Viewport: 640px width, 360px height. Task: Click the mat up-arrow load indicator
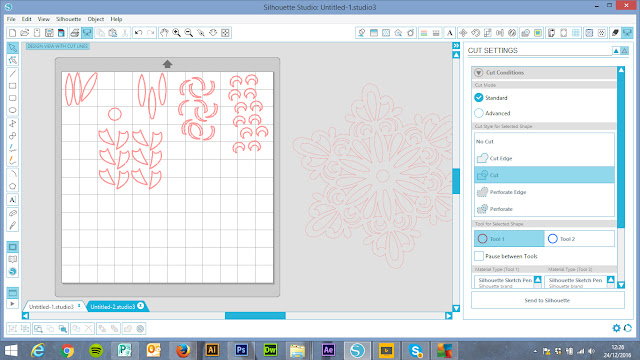pyautogui.click(x=167, y=64)
